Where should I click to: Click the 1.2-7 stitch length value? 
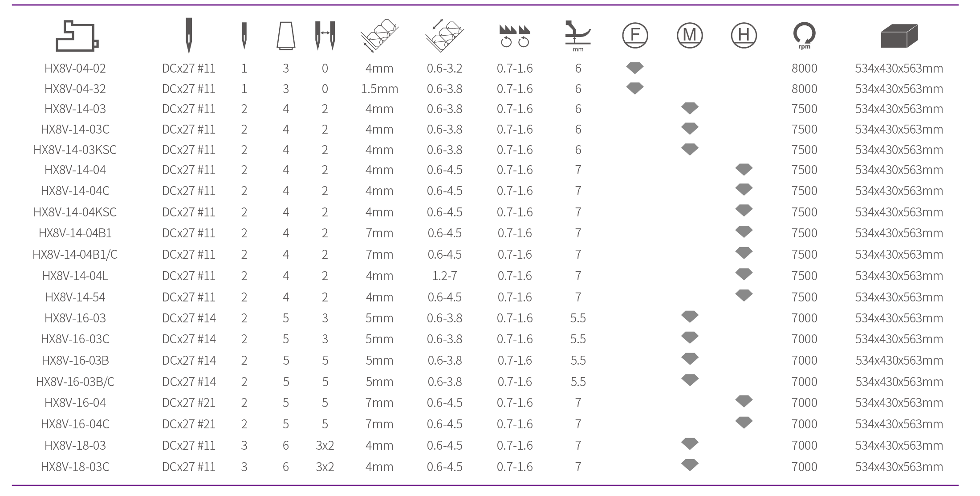444,276
